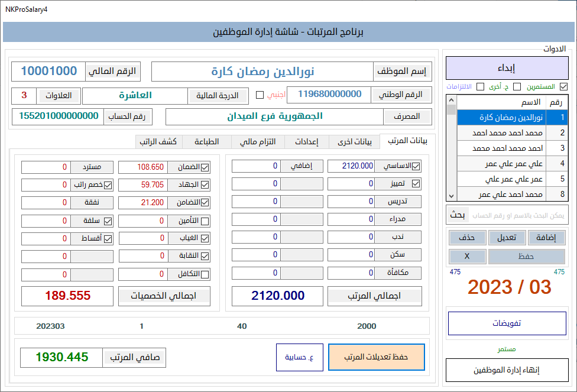The width and height of the screenshot is (577, 392).
Task: Click the بحث search button
Action: tap(458, 215)
